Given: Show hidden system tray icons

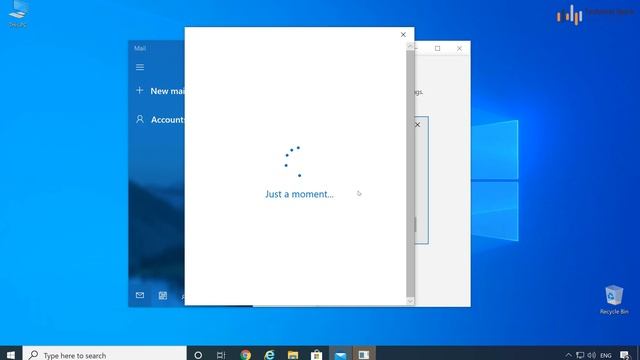Looking at the screenshot, I should coord(569,355).
